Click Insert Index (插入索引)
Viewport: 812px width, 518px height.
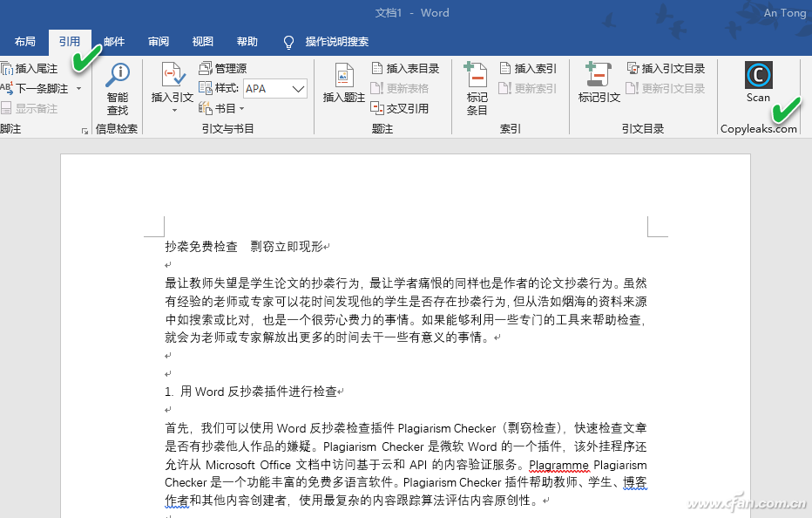click(x=528, y=68)
